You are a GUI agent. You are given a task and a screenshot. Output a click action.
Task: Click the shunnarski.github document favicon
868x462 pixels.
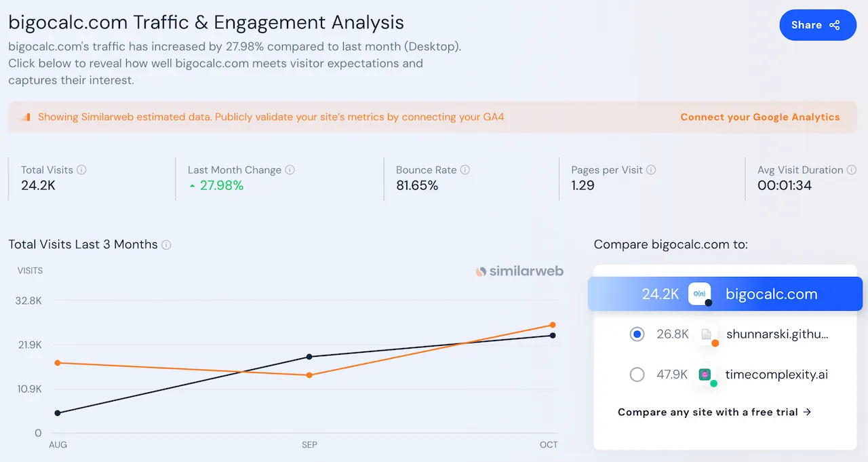point(705,334)
